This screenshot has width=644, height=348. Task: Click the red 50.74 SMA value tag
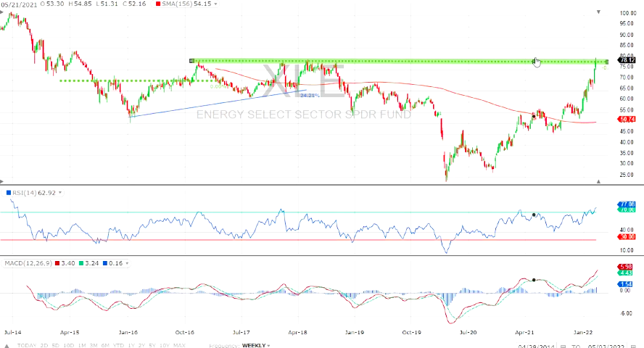[x=627, y=119]
